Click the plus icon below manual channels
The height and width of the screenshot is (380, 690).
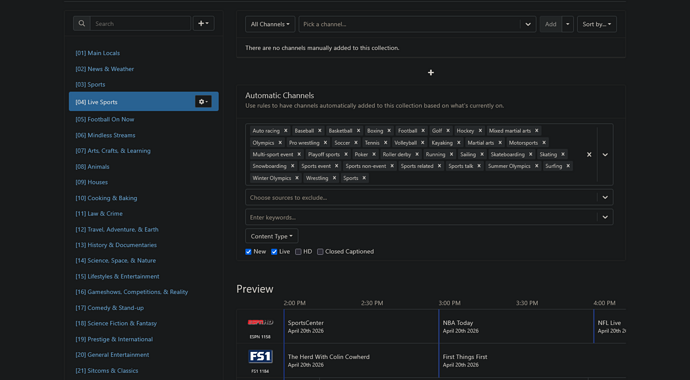coord(431,73)
